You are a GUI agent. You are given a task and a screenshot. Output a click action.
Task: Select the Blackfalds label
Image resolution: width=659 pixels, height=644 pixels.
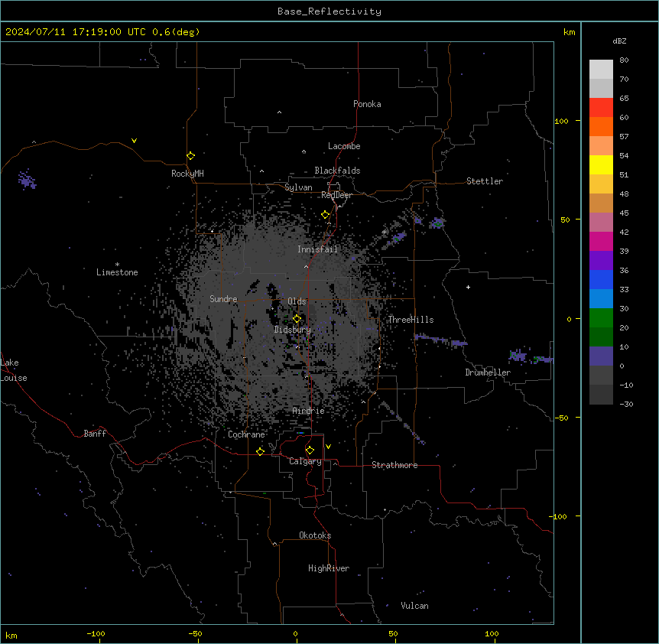(x=337, y=171)
